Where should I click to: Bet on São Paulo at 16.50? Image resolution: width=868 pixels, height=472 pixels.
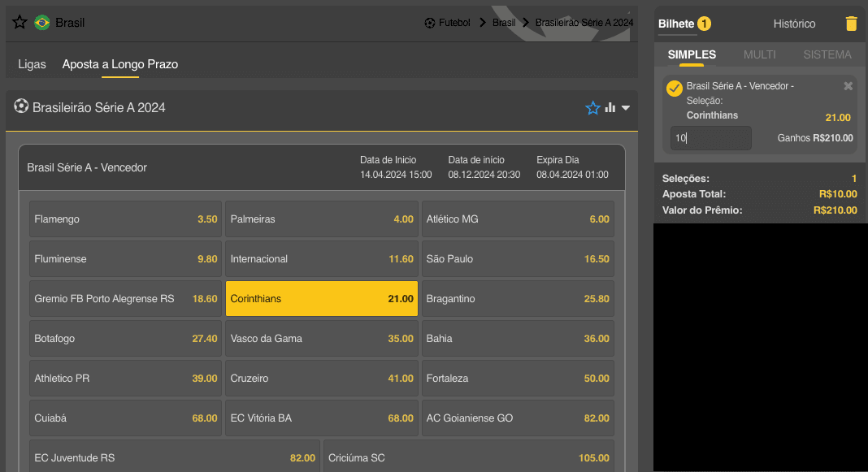[519, 259]
